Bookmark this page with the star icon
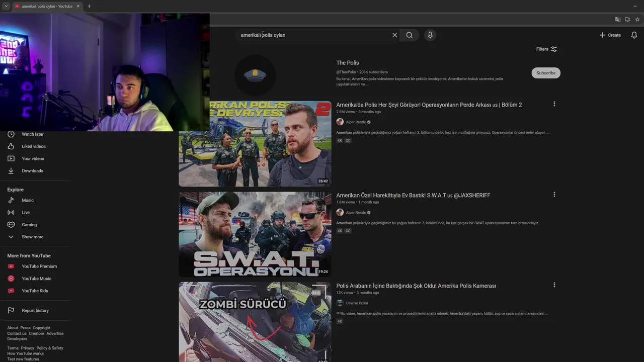The height and width of the screenshot is (362, 644). 637,20
